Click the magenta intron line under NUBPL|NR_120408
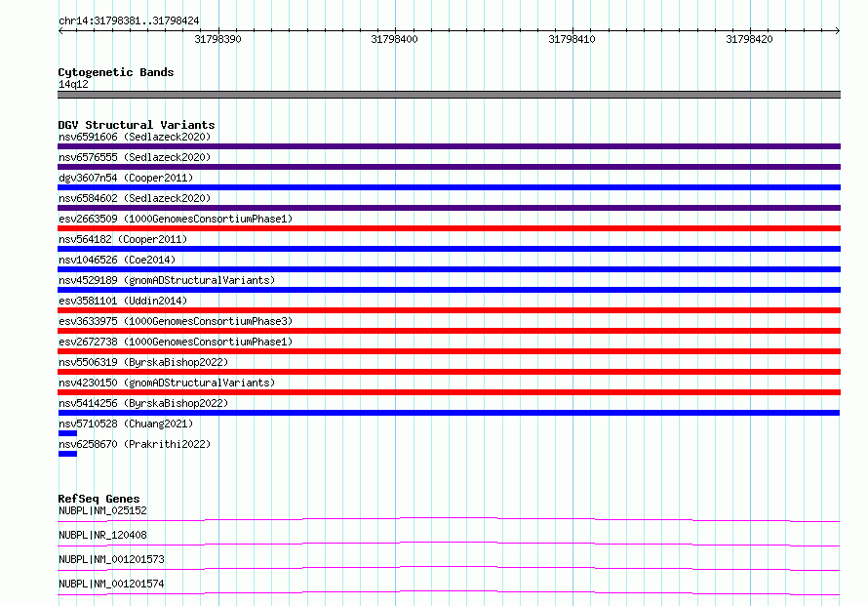Viewport: 868px width, 606px height. (x=449, y=544)
